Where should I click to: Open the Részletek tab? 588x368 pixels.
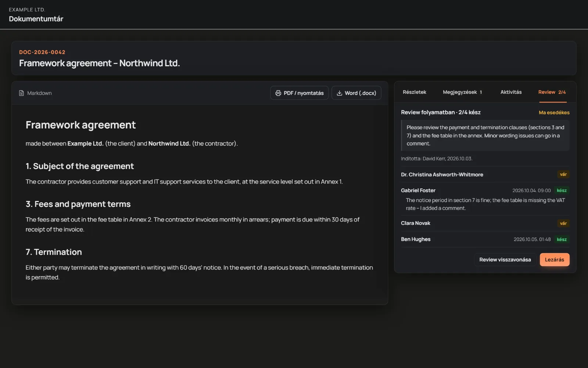[x=414, y=92]
